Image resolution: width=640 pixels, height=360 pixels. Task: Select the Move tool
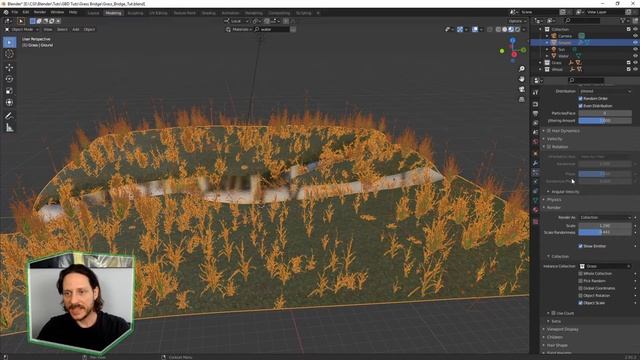[x=9, y=68]
